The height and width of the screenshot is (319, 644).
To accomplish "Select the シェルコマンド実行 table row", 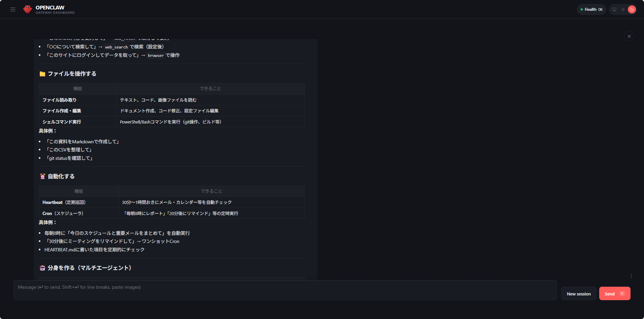I will 171,122.
